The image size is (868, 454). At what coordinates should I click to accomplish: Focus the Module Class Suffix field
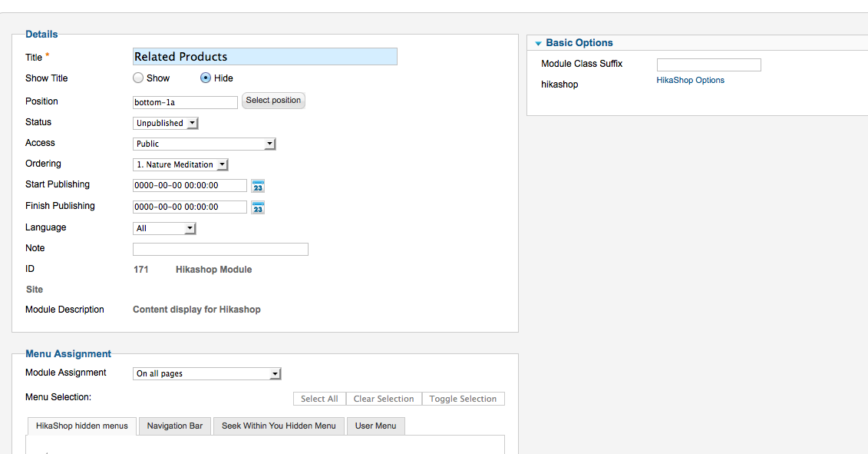click(x=708, y=65)
